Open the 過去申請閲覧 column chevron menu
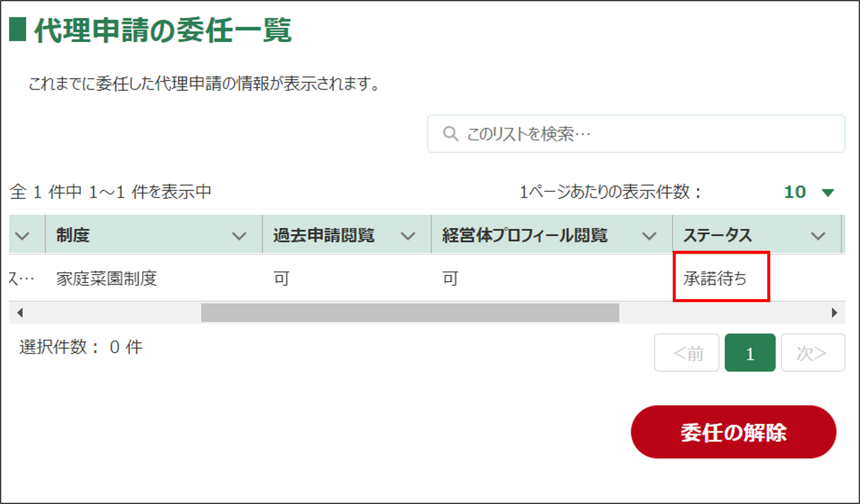The width and height of the screenshot is (860, 504). click(408, 235)
